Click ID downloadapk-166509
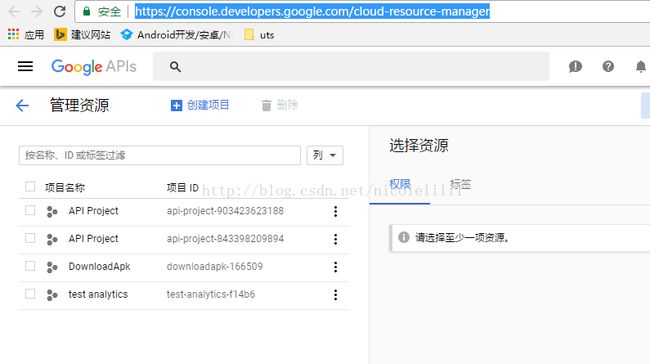This screenshot has height=364, width=650. [214, 267]
